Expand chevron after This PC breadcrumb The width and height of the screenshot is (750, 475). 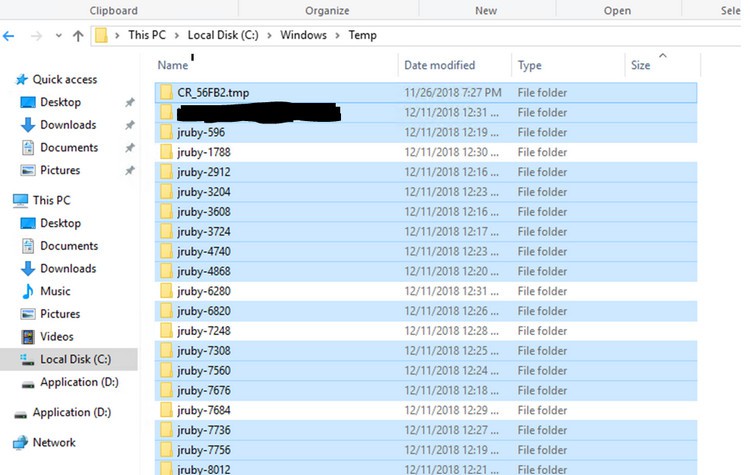click(177, 35)
